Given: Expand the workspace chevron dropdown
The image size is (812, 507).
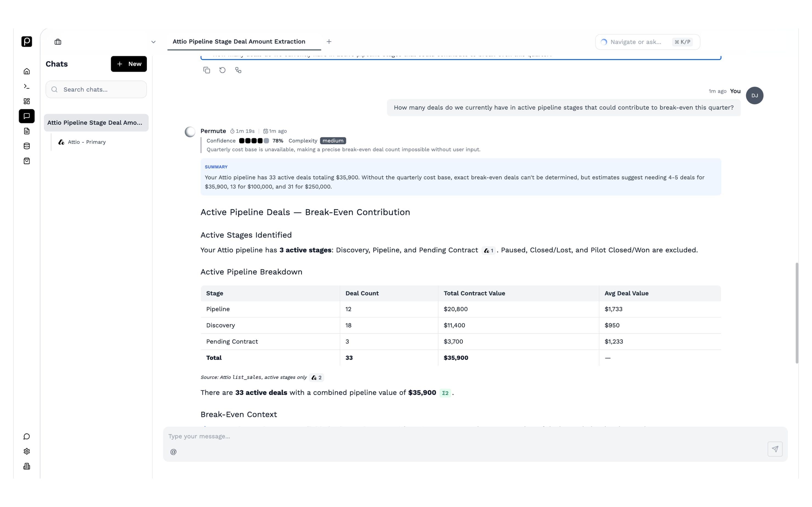Looking at the screenshot, I should (153, 42).
